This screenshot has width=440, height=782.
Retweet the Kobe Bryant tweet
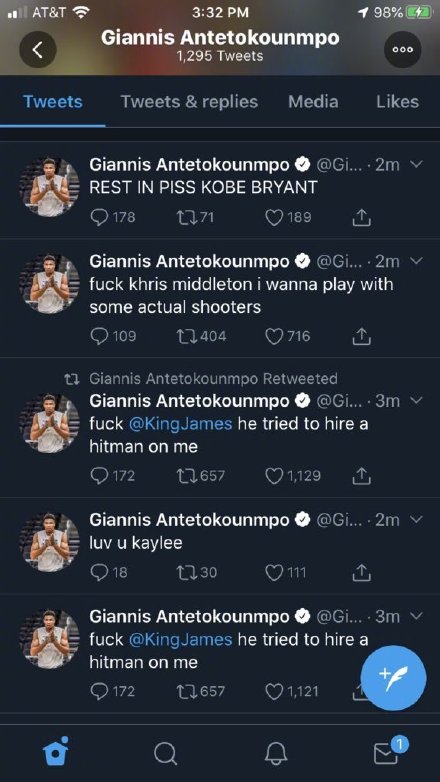pos(186,217)
